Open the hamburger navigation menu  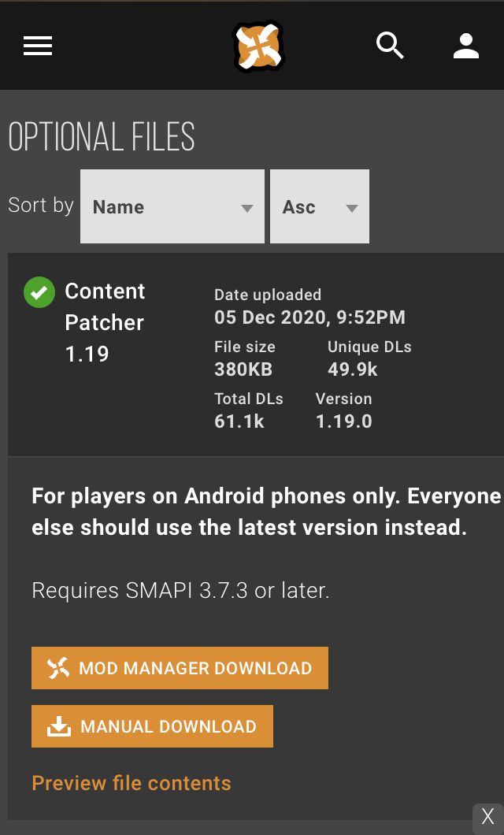tap(38, 46)
